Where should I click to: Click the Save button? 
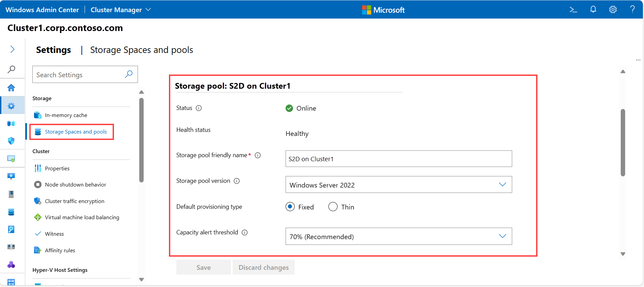pos(204,267)
